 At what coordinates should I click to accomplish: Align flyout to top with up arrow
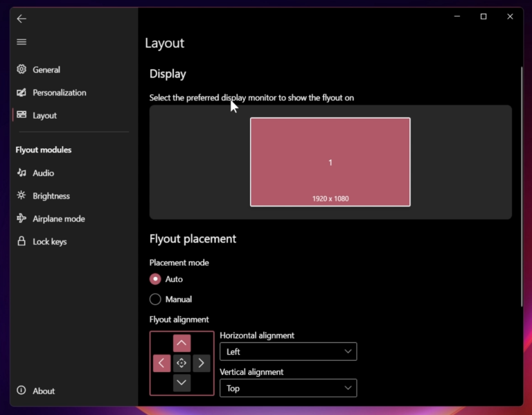pos(181,343)
